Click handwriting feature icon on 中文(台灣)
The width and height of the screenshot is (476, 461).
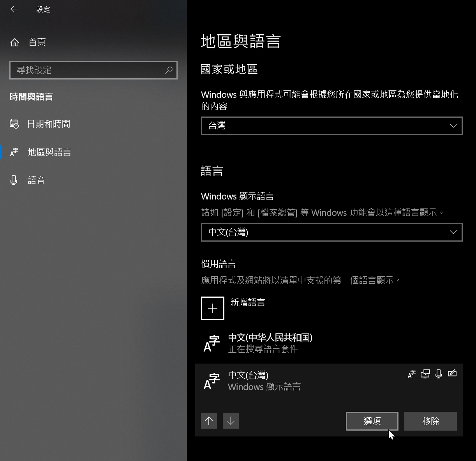pos(452,374)
